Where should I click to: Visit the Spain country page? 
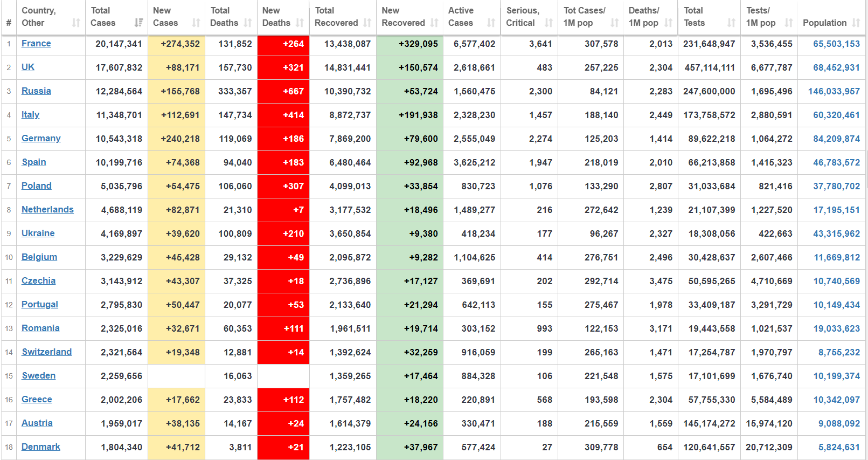[x=34, y=162]
